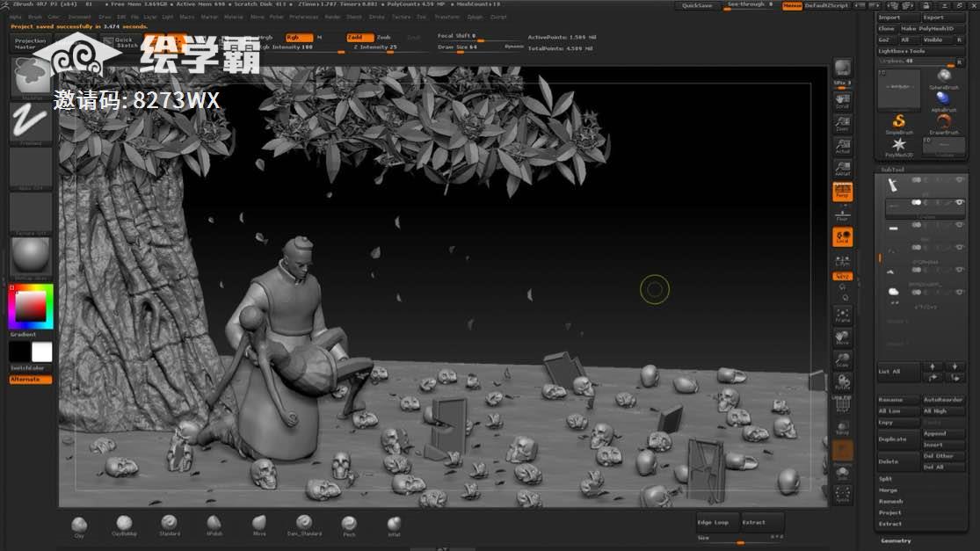Click the Duplicate subtool button
980x551 pixels.
coord(899,439)
